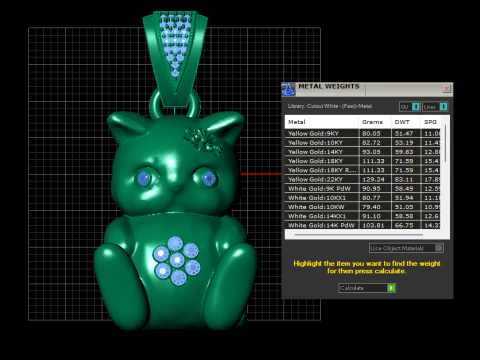Click the 51.47 DWT value

click(404, 133)
